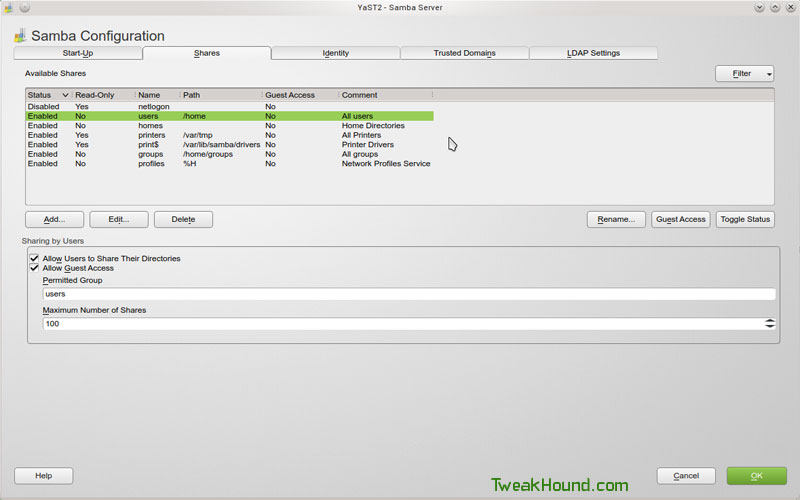The image size is (800, 500).
Task: Click the Guest Access button
Action: 681,219
